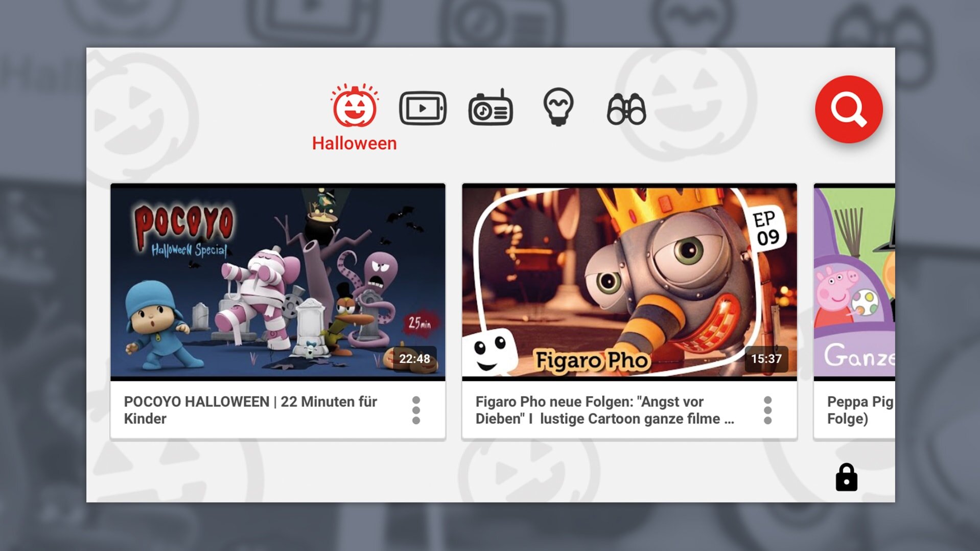Open the Learning lightbulb category icon
The height and width of the screenshot is (551, 980).
(x=558, y=107)
